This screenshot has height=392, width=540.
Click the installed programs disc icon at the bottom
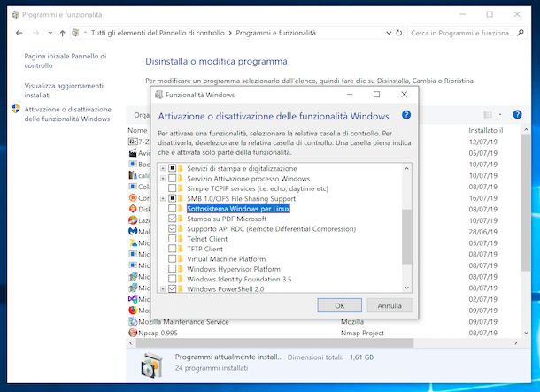point(151,365)
